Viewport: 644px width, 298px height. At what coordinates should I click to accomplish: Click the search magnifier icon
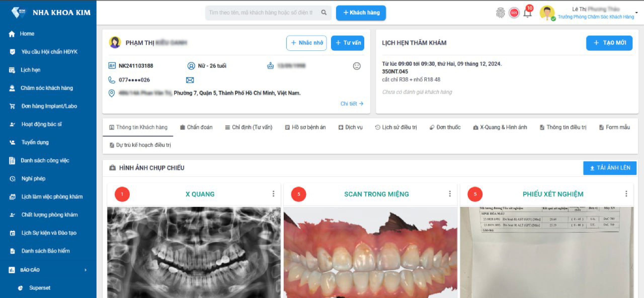point(324,12)
